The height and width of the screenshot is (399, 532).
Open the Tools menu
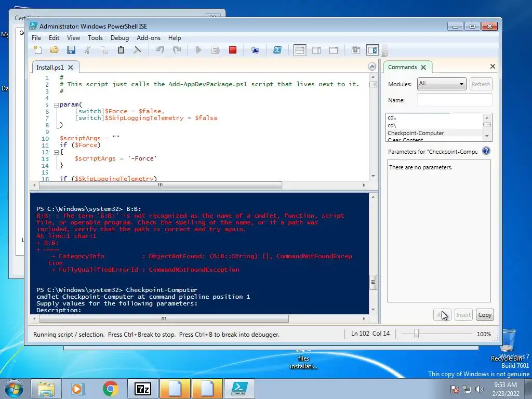tap(96, 37)
